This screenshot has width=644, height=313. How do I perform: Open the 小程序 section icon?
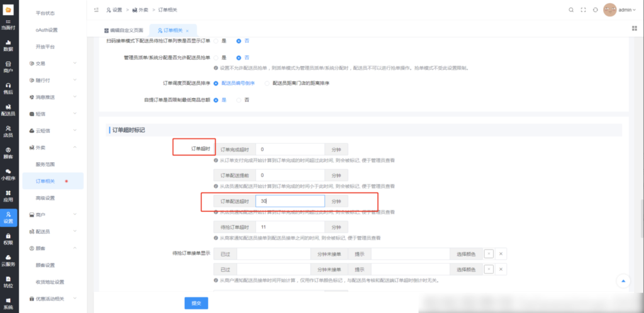(8, 175)
